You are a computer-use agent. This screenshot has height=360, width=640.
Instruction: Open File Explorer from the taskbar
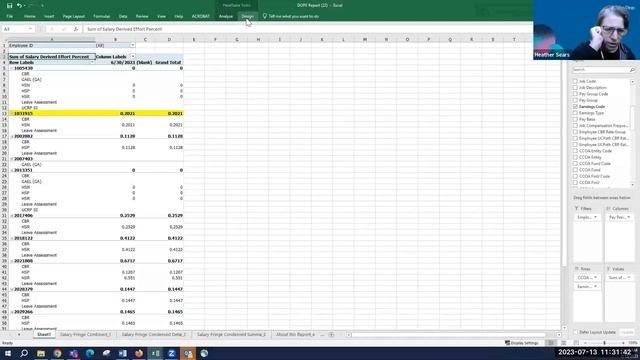point(41,353)
